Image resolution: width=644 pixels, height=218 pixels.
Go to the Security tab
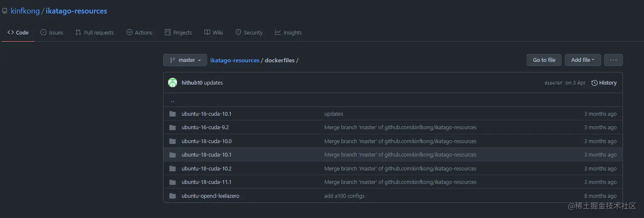pyautogui.click(x=249, y=32)
